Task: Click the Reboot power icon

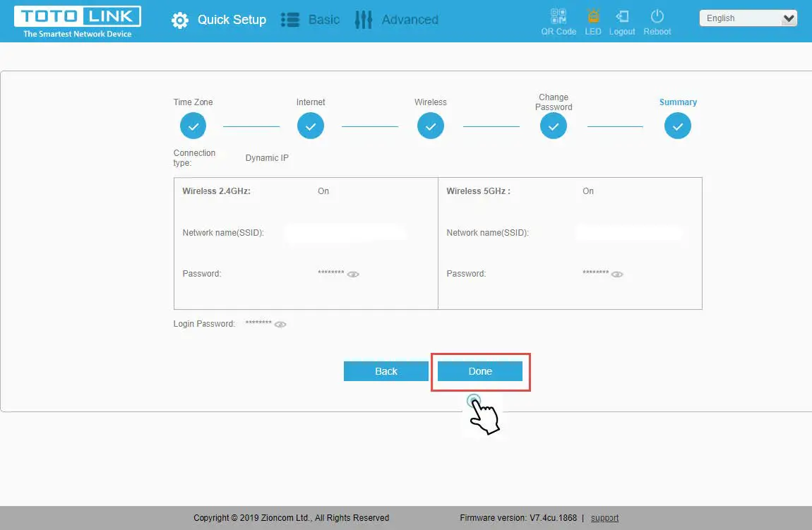Action: 657,16
